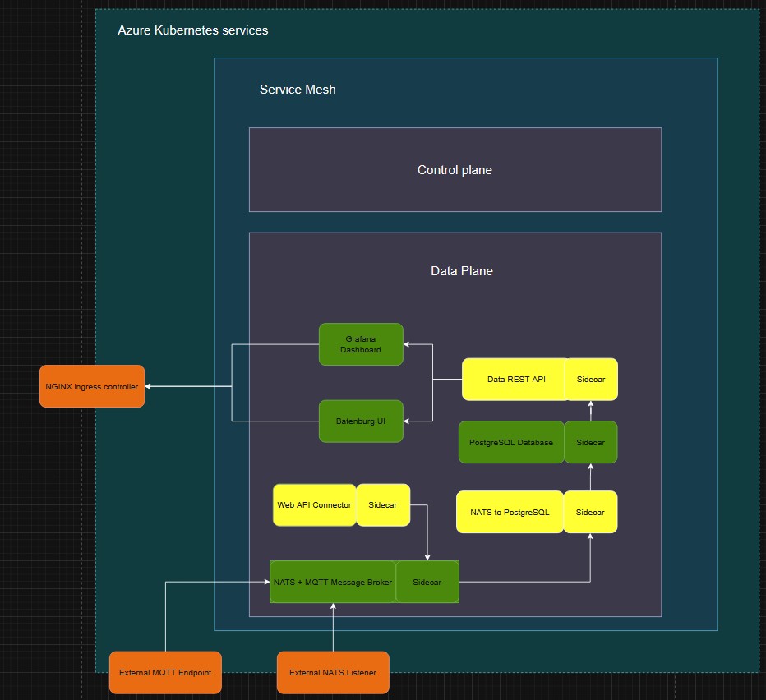
Task: Click the Grafana Dashboard node
Action: pyautogui.click(x=361, y=344)
